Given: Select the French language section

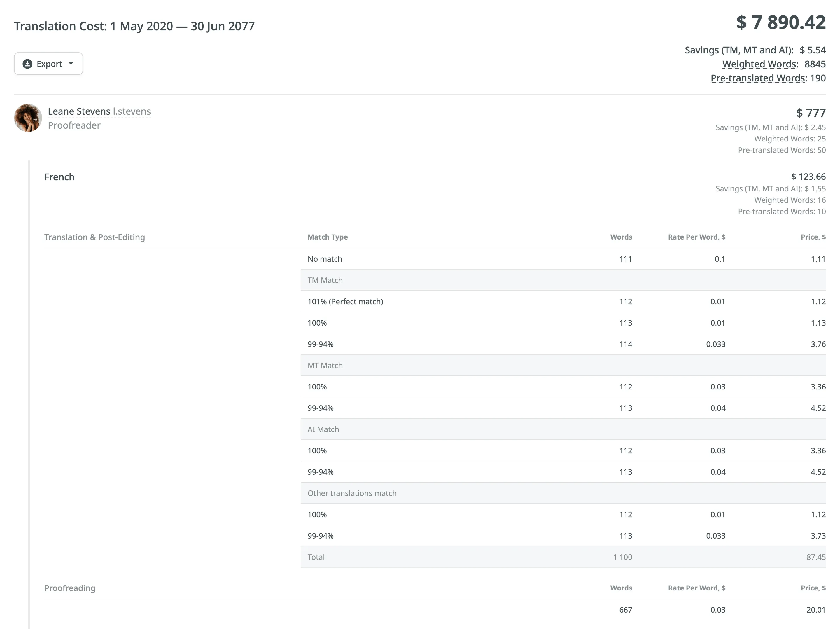Looking at the screenshot, I should tap(59, 177).
